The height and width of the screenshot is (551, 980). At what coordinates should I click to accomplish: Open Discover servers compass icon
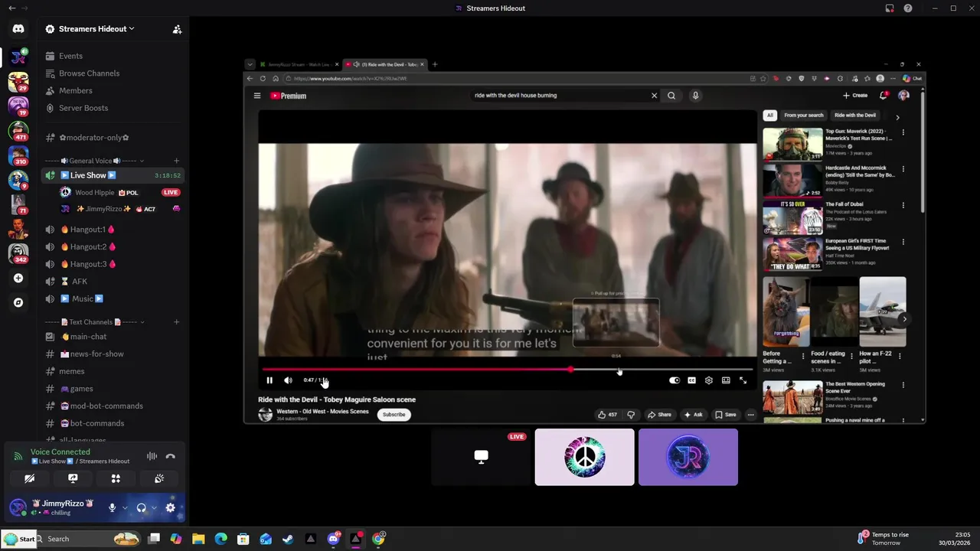[18, 302]
